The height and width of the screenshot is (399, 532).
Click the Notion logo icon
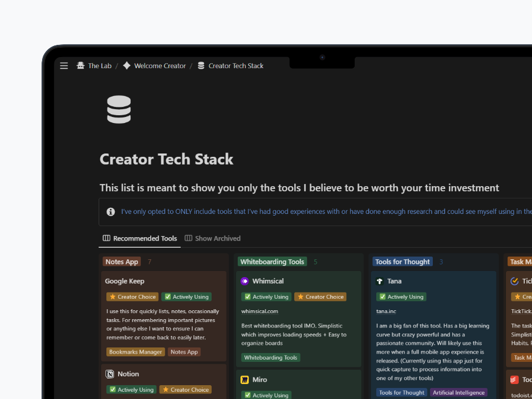click(x=110, y=374)
